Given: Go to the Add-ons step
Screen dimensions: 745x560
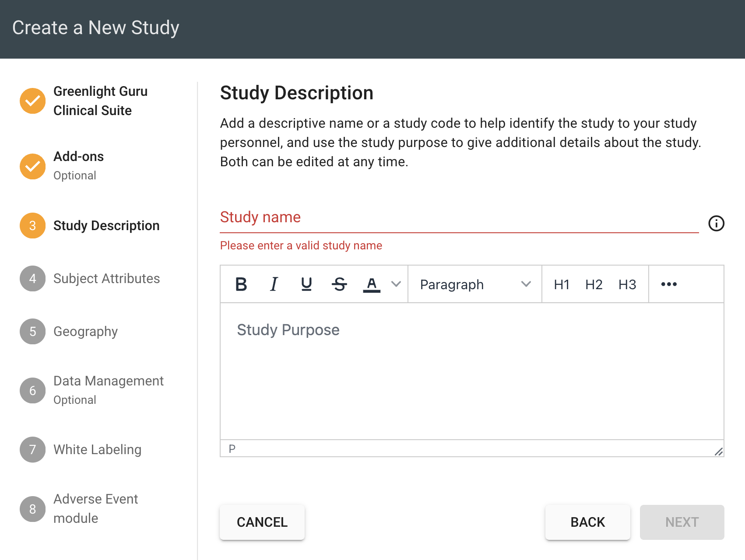Looking at the screenshot, I should pos(79,166).
